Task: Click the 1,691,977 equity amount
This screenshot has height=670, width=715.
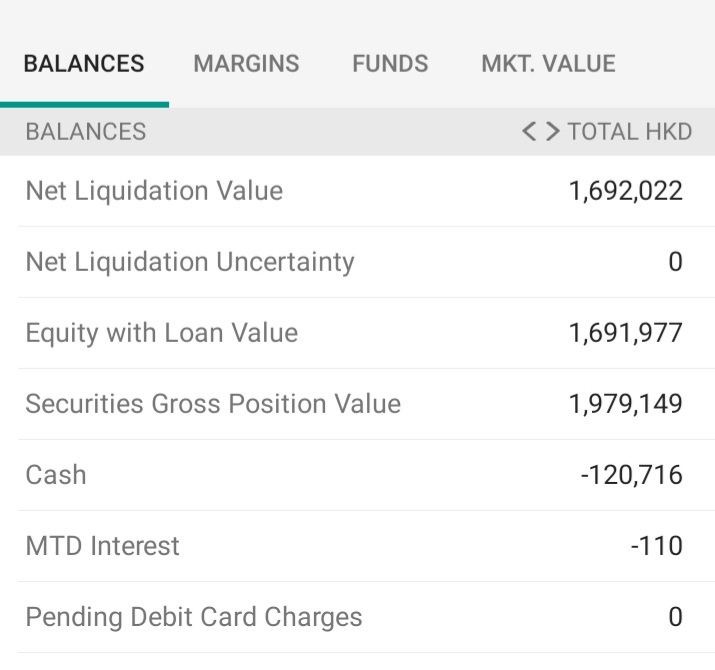Action: [626, 333]
